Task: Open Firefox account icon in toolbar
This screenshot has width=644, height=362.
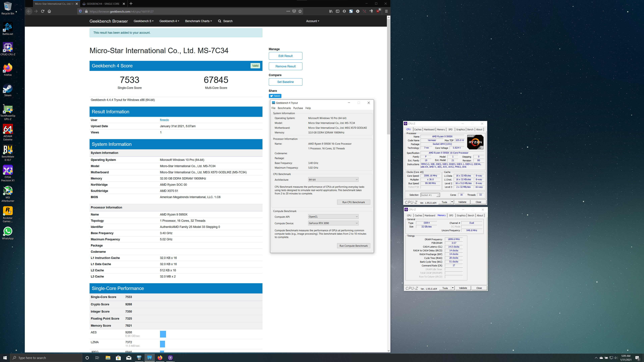Action: click(344, 11)
